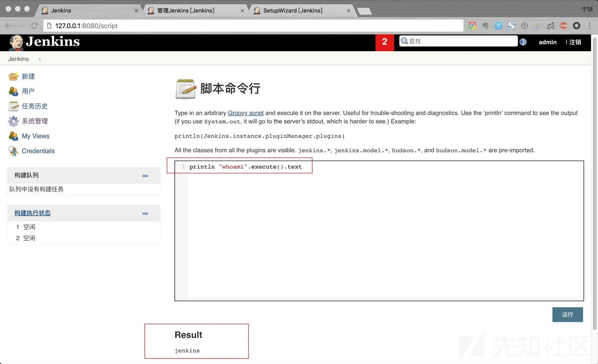Click the My Views icon
598x364 pixels.
pyautogui.click(x=13, y=136)
